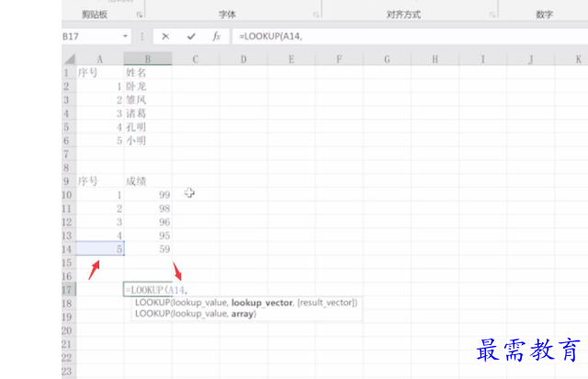
Task: Select all cells via corner triangle
Action: (70, 59)
